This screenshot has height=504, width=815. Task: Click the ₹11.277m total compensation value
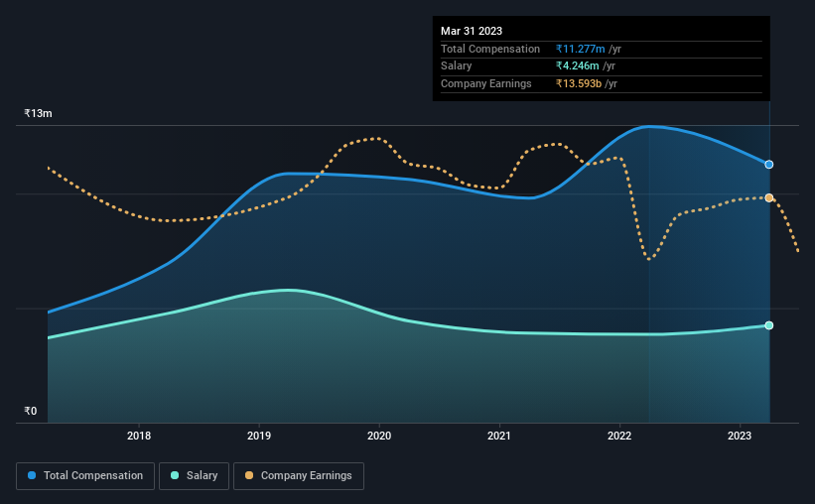(x=580, y=49)
